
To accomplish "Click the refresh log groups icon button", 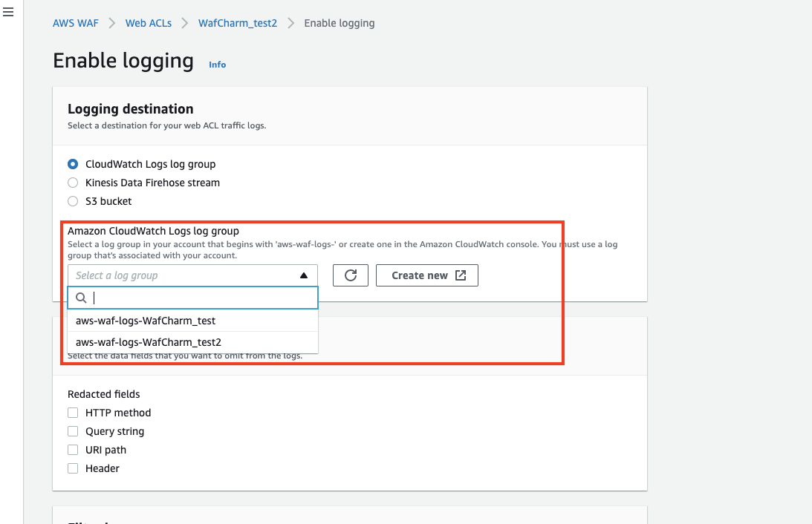I will point(351,275).
